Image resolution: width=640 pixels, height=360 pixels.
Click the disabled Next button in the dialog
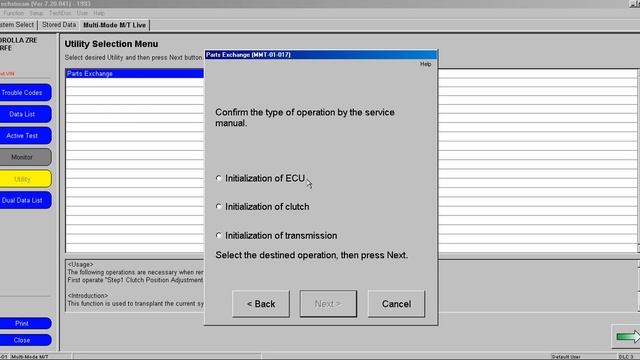tap(328, 304)
